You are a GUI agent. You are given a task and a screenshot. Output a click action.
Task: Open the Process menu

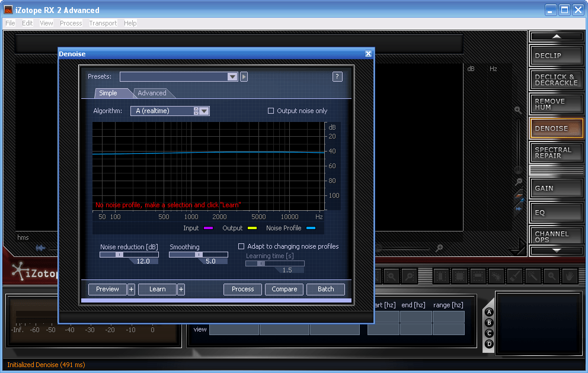pyautogui.click(x=71, y=23)
